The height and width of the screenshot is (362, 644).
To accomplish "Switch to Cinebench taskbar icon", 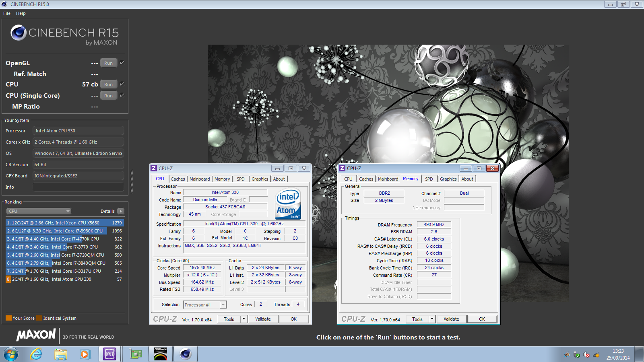I will 185,354.
